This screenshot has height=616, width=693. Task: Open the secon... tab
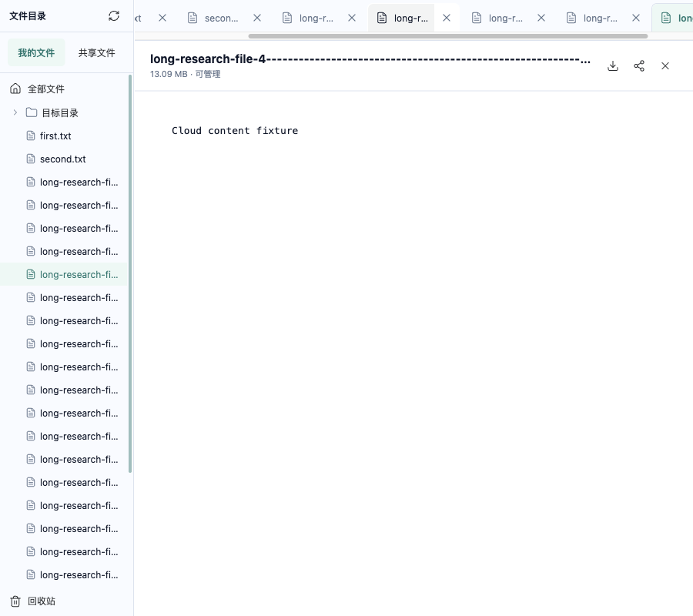[213, 18]
